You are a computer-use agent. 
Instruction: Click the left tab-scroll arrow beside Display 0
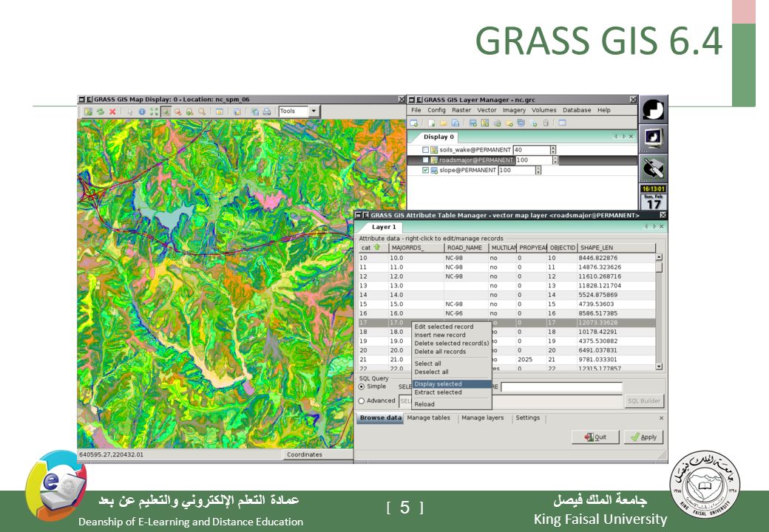click(x=616, y=137)
